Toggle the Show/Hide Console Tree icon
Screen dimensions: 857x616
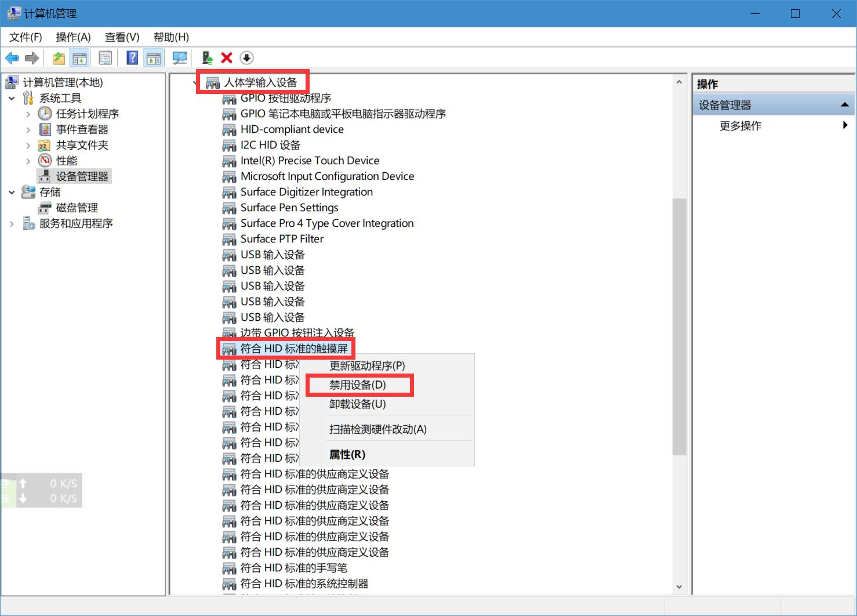point(79,58)
